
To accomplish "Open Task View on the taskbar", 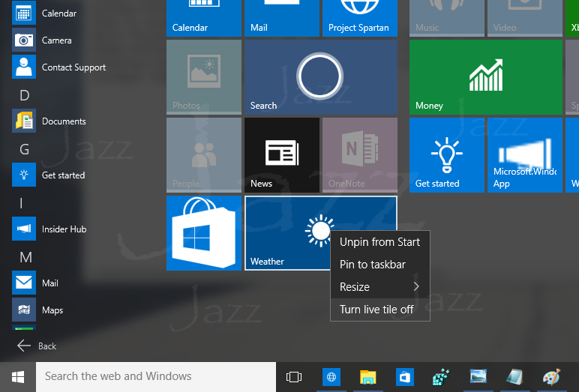I will tap(294, 377).
